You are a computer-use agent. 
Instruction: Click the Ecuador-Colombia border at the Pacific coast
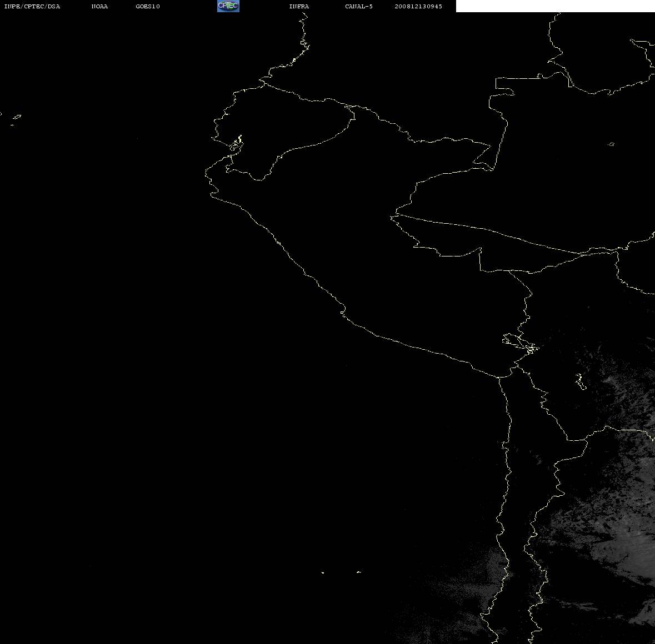[x=263, y=83]
